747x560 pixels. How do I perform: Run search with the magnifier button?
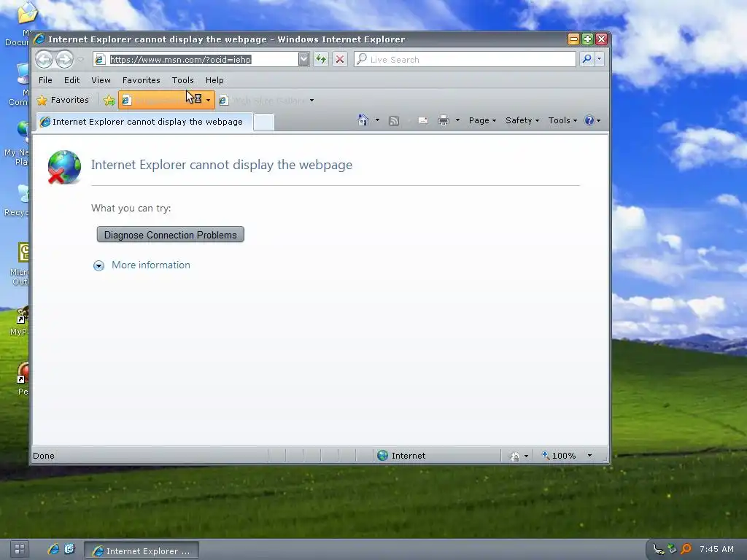[587, 59]
